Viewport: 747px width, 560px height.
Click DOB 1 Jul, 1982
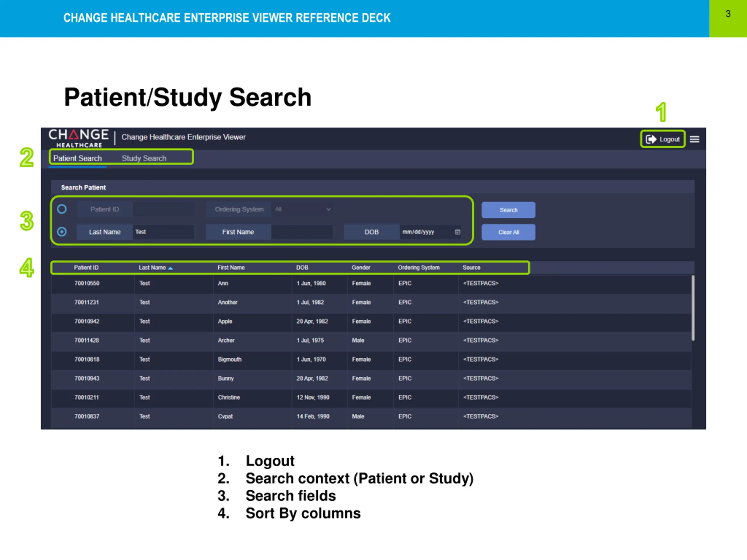[310, 302]
